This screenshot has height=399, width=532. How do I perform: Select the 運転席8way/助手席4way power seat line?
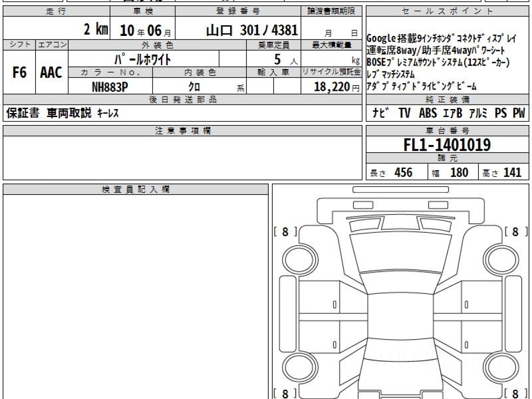[x=436, y=51]
